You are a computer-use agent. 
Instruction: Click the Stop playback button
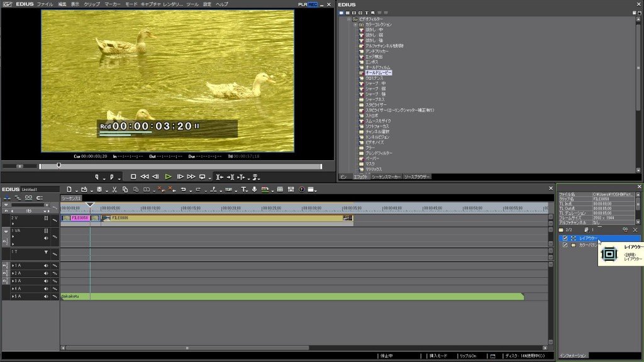click(133, 177)
